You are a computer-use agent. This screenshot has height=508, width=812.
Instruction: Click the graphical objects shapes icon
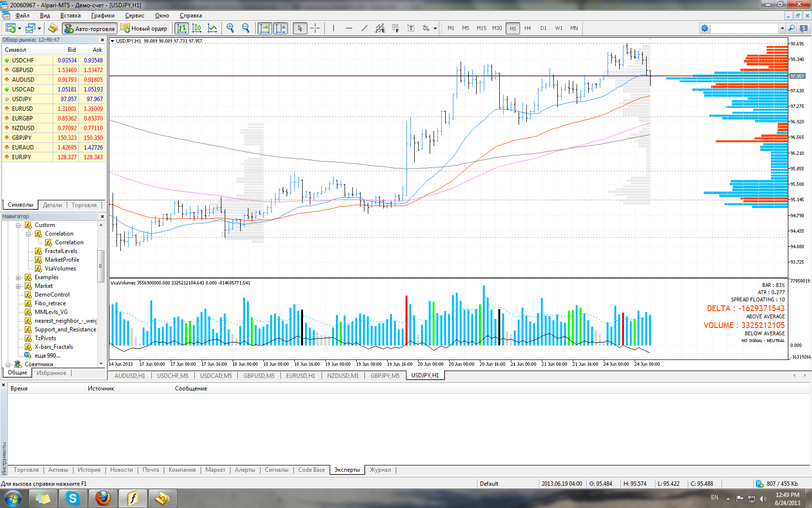(x=426, y=28)
